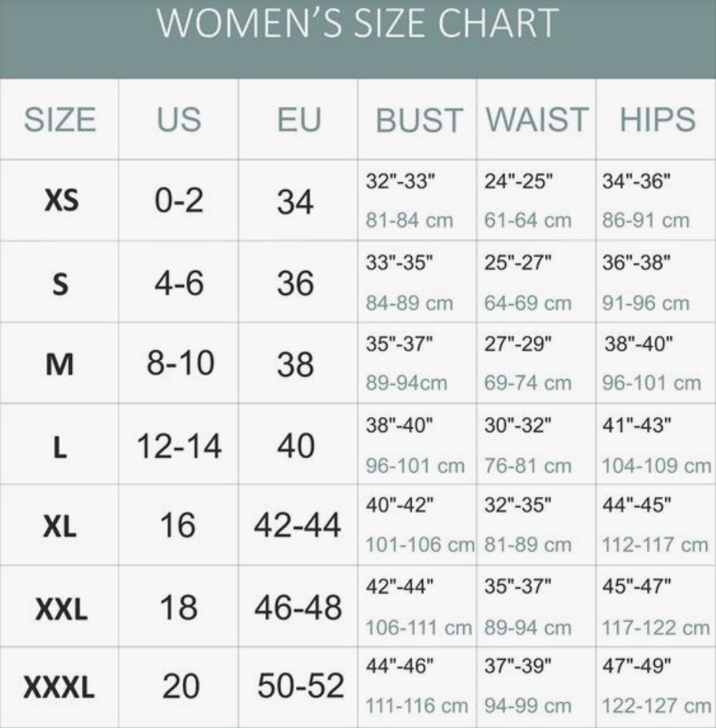Image resolution: width=716 pixels, height=728 pixels.
Task: Select the M size row label
Action: (60, 365)
